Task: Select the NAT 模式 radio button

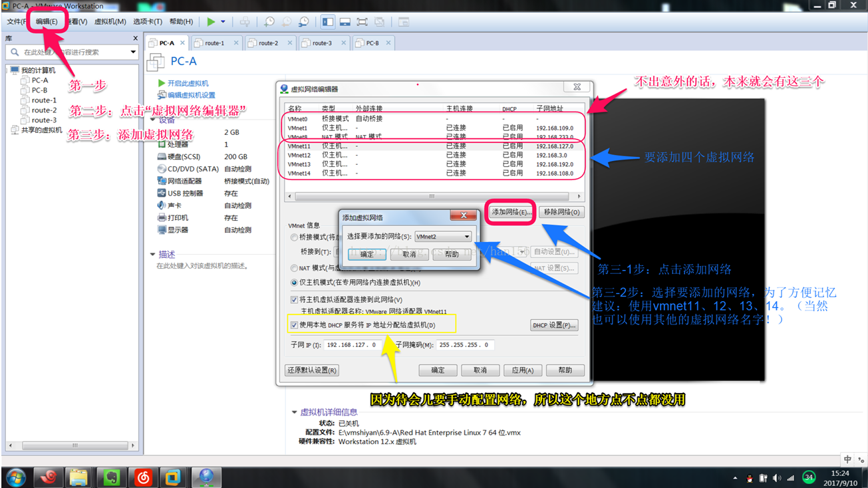Action: [x=294, y=268]
